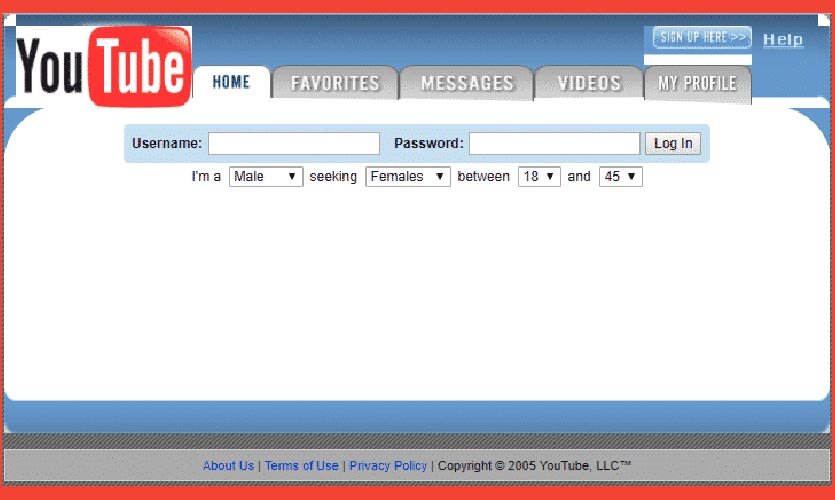
Task: Click the SIGN UP HERE button
Action: tap(702, 37)
